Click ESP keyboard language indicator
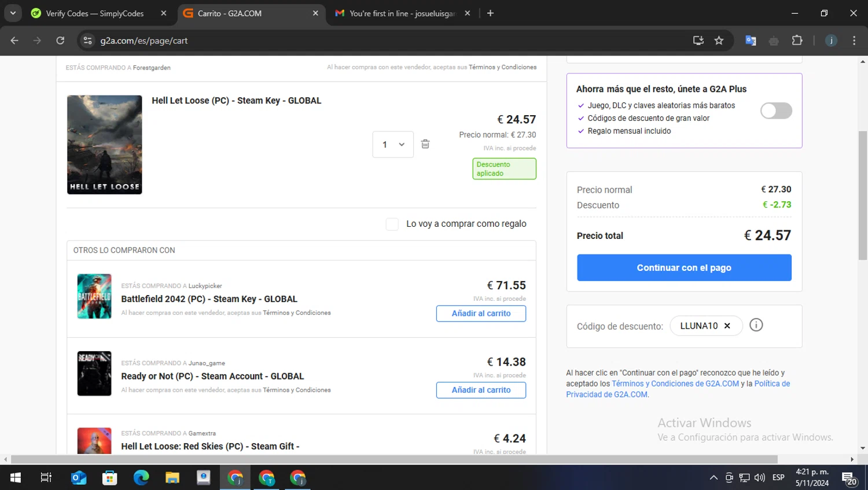Viewport: 868px width, 490px height. (779, 477)
